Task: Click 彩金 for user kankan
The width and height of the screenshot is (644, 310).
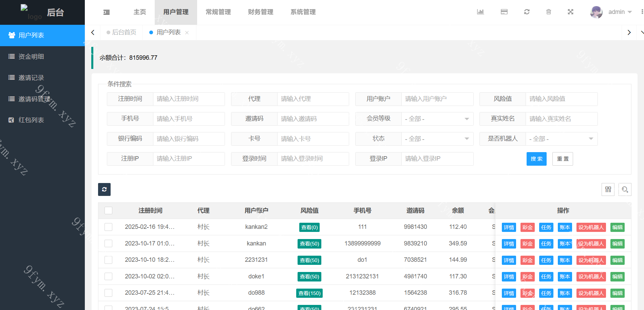Action: [528, 244]
